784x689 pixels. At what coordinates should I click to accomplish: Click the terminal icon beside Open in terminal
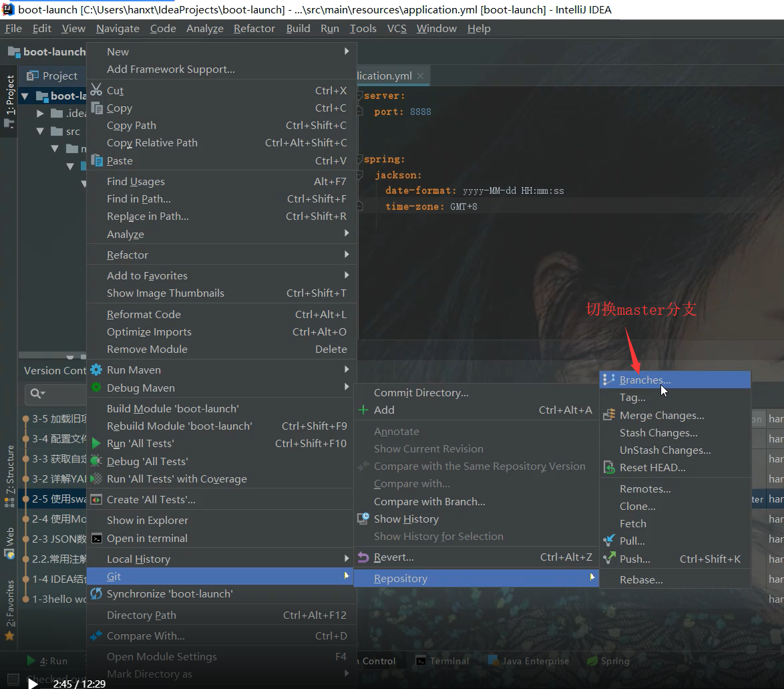tap(97, 539)
